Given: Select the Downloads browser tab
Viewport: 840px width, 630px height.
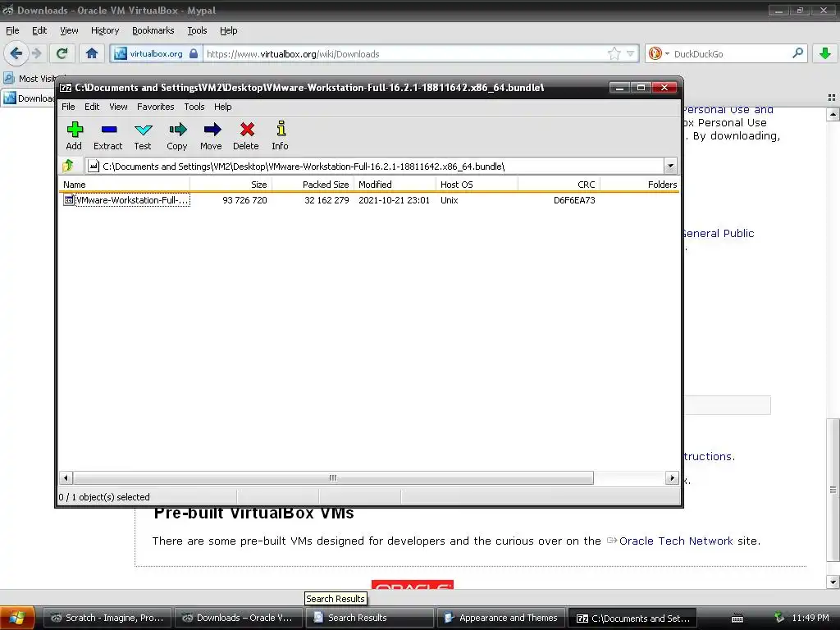Looking at the screenshot, I should coord(29,98).
